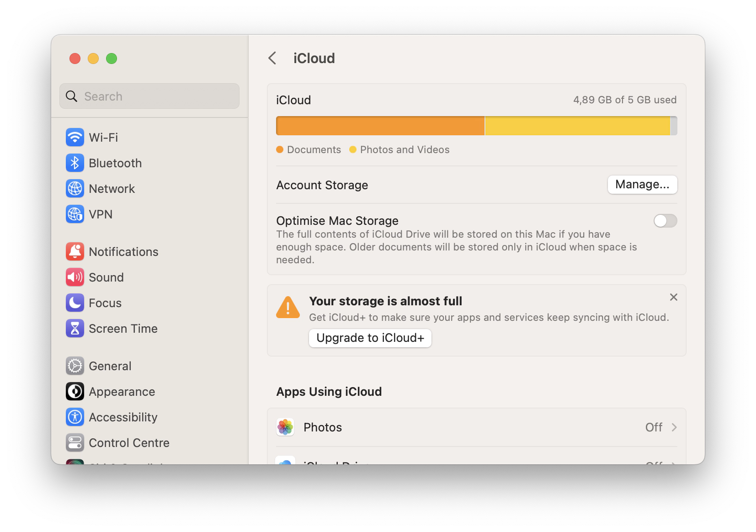The image size is (756, 532).
Task: Click the Photos and Videos legend label
Action: pyautogui.click(x=405, y=149)
